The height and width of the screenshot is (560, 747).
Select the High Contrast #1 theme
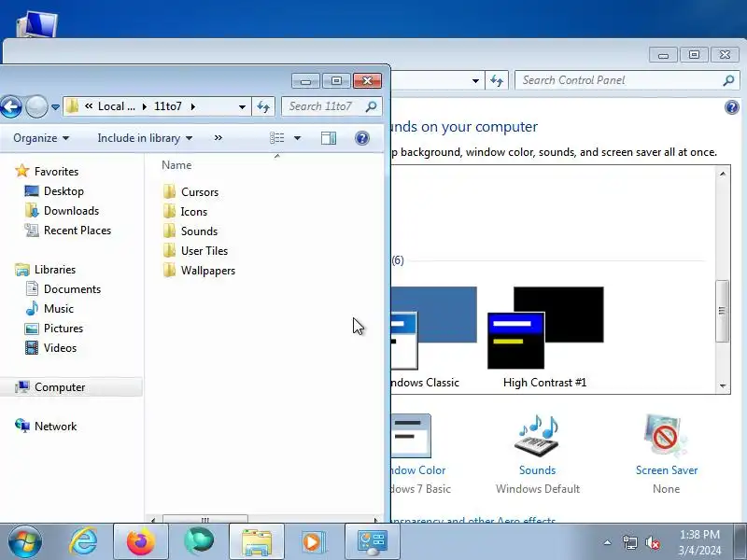click(x=545, y=337)
